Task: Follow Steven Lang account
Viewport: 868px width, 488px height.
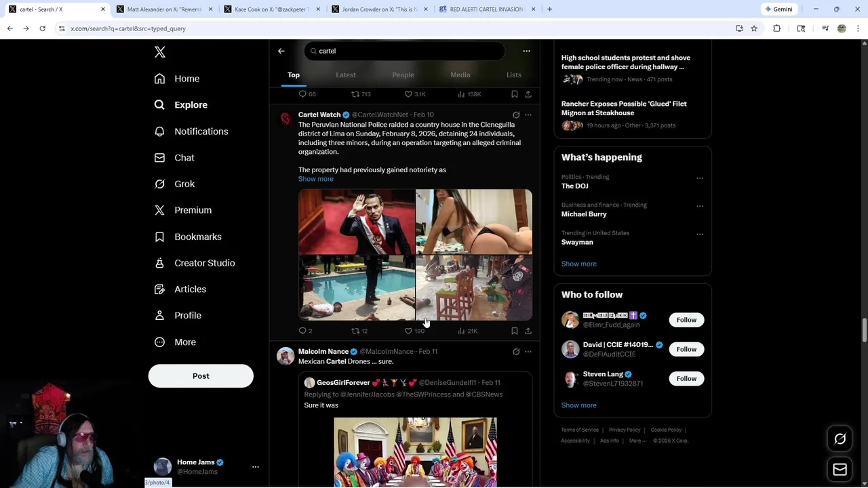Action: pos(686,378)
